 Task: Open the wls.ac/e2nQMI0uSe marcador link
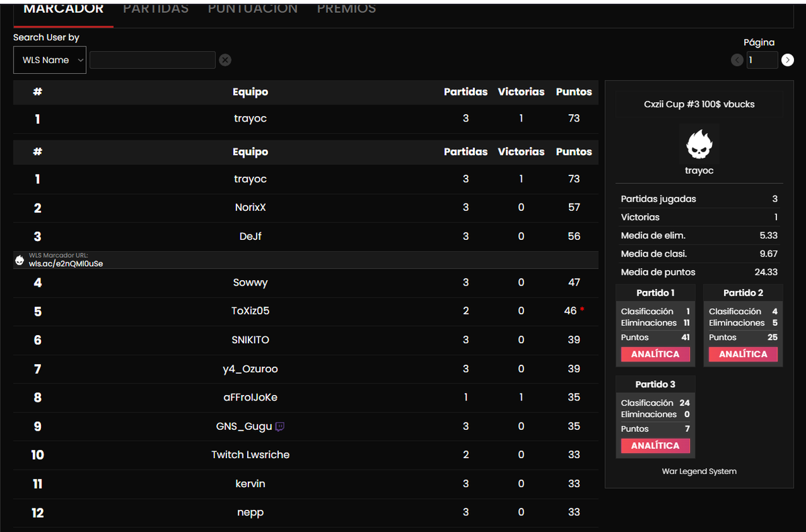pos(66,264)
